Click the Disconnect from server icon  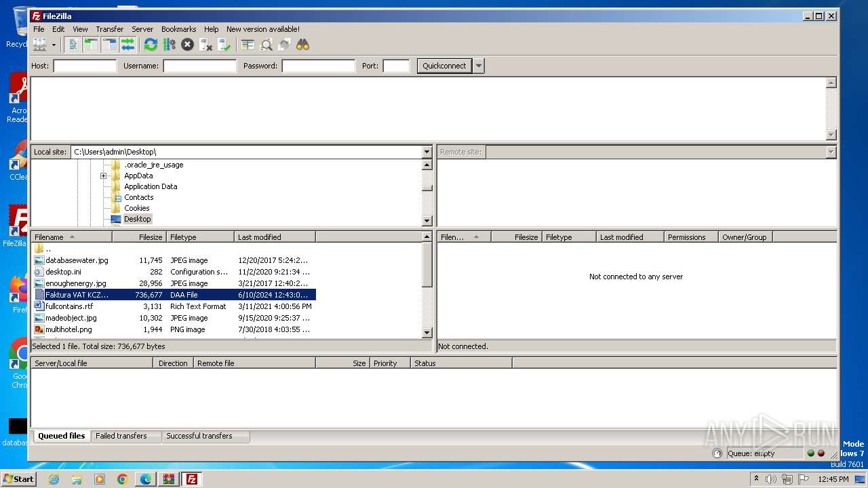[205, 45]
